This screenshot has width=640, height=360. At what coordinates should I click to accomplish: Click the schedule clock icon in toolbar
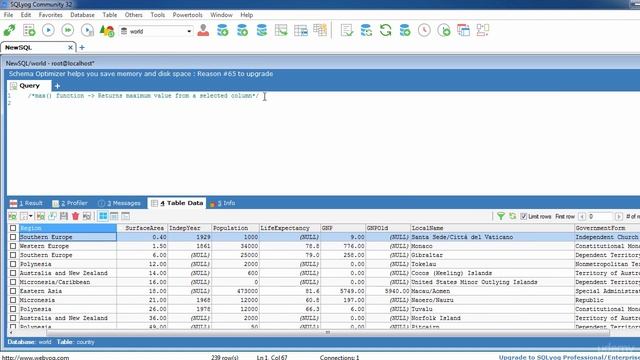point(424,30)
